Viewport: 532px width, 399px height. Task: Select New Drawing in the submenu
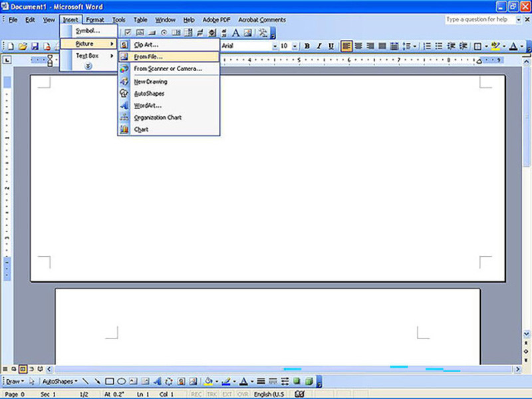coord(169,81)
